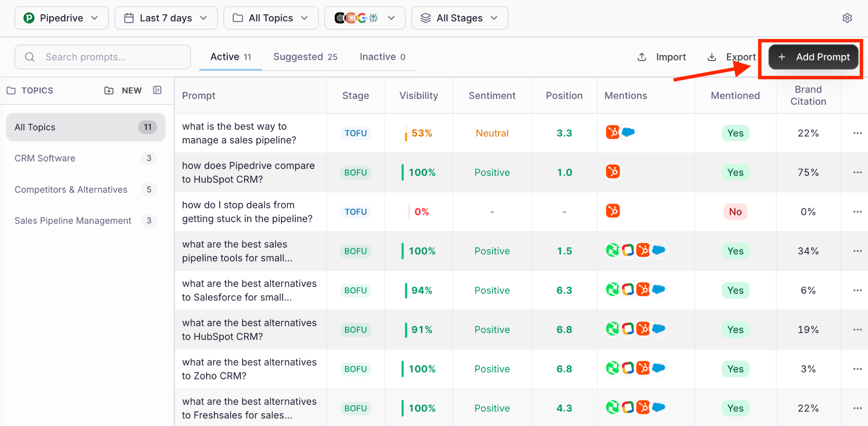Focus the Search prompts field
This screenshot has height=426, width=868.
(103, 57)
